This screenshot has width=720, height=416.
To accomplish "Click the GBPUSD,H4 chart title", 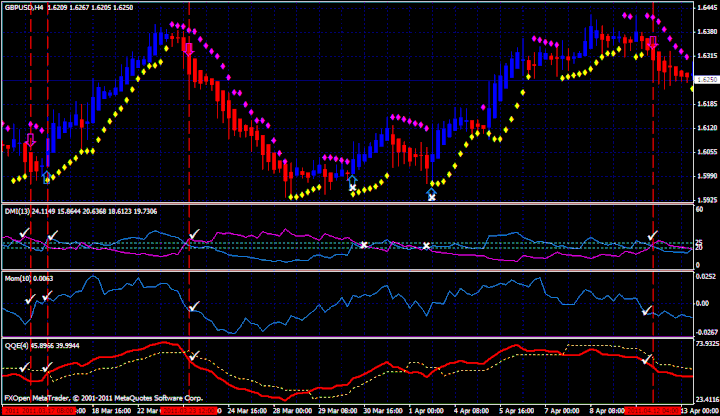I will (x=24, y=7).
